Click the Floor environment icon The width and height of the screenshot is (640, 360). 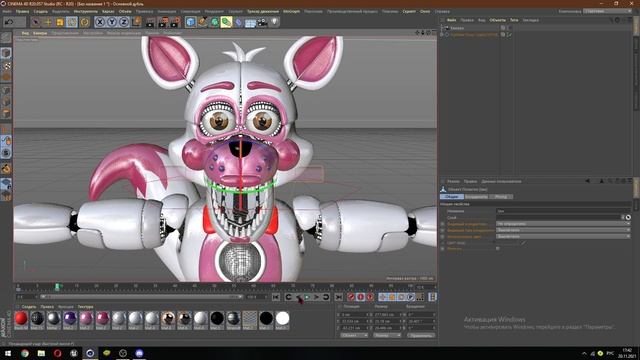(250, 22)
